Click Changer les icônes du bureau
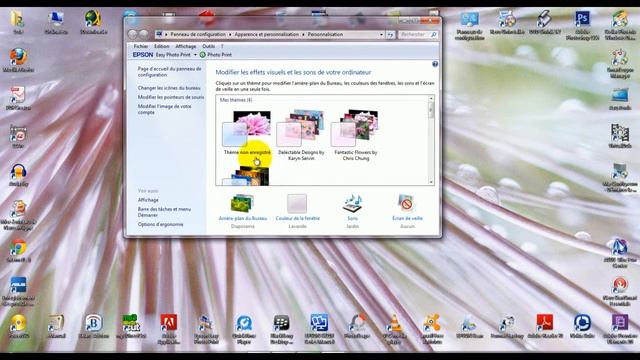 click(x=169, y=88)
